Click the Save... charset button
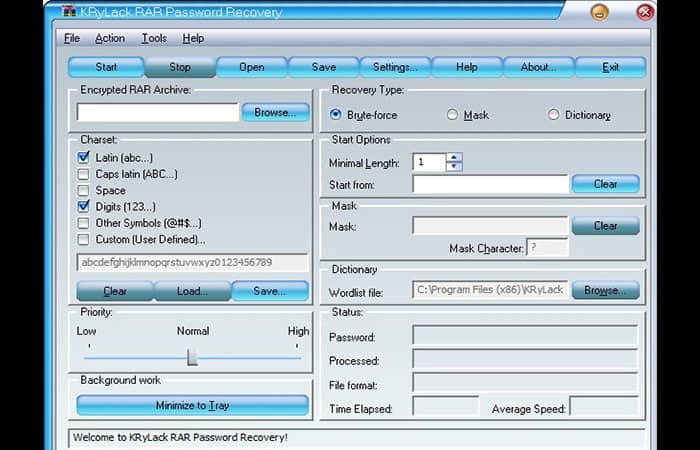The width and height of the screenshot is (700, 450). 270,291
